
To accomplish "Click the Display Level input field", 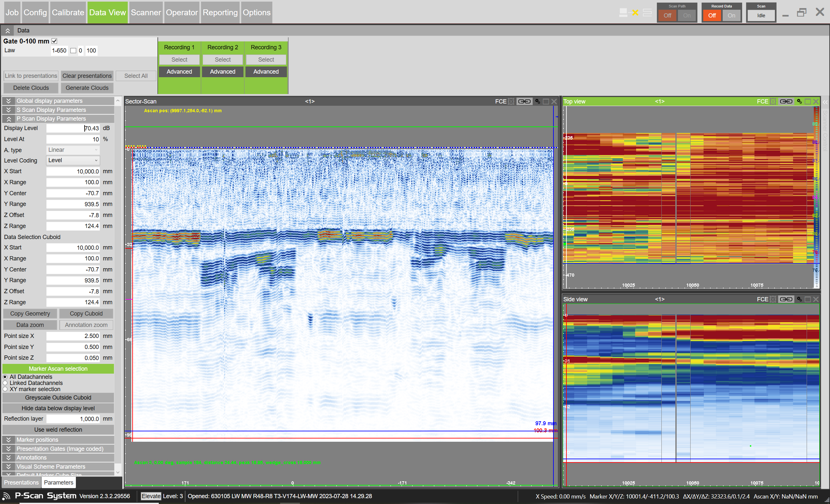I will click(x=73, y=128).
